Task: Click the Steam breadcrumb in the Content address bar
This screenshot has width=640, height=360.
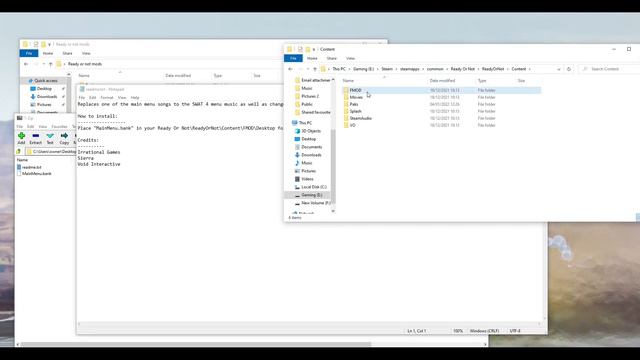Action: (387, 69)
